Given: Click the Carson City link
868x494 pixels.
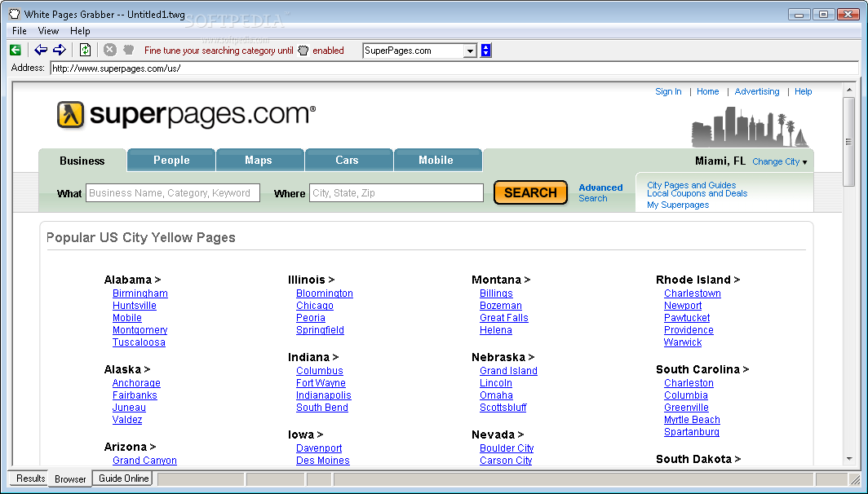Looking at the screenshot, I should point(506,461).
